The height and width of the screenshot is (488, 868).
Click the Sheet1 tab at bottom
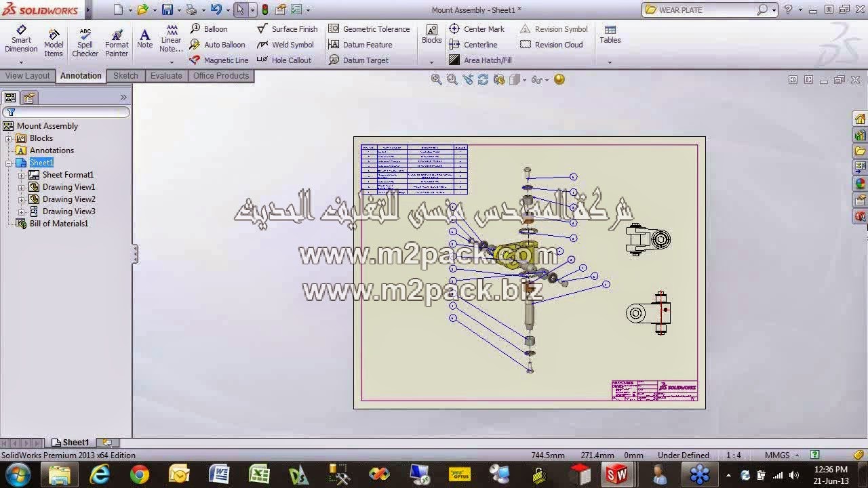(x=70, y=443)
